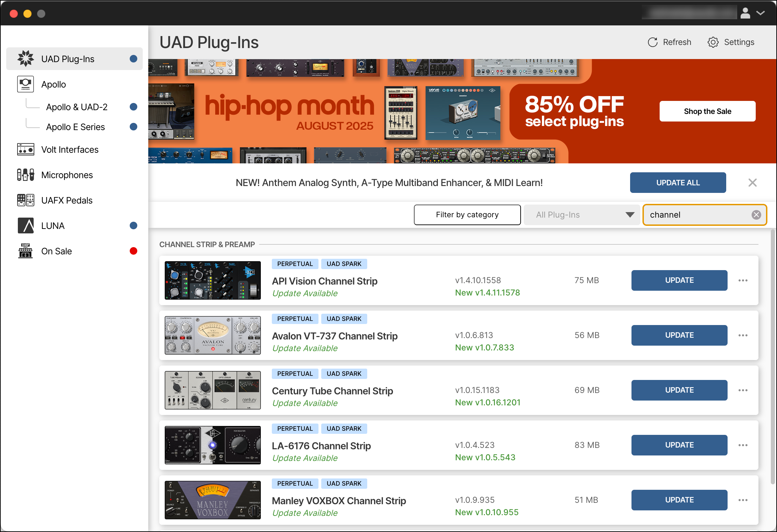
Task: Select UAD Plug-Ins in the sidebar
Action: 74,59
